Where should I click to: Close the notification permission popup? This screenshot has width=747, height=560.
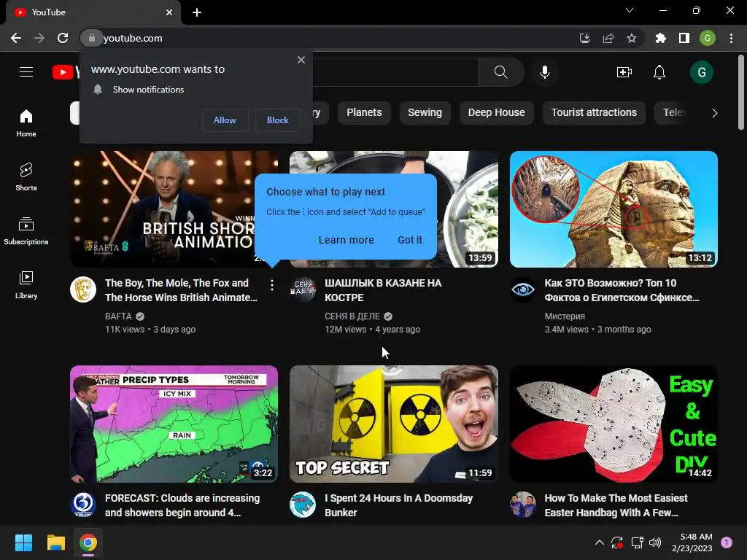[x=301, y=60]
